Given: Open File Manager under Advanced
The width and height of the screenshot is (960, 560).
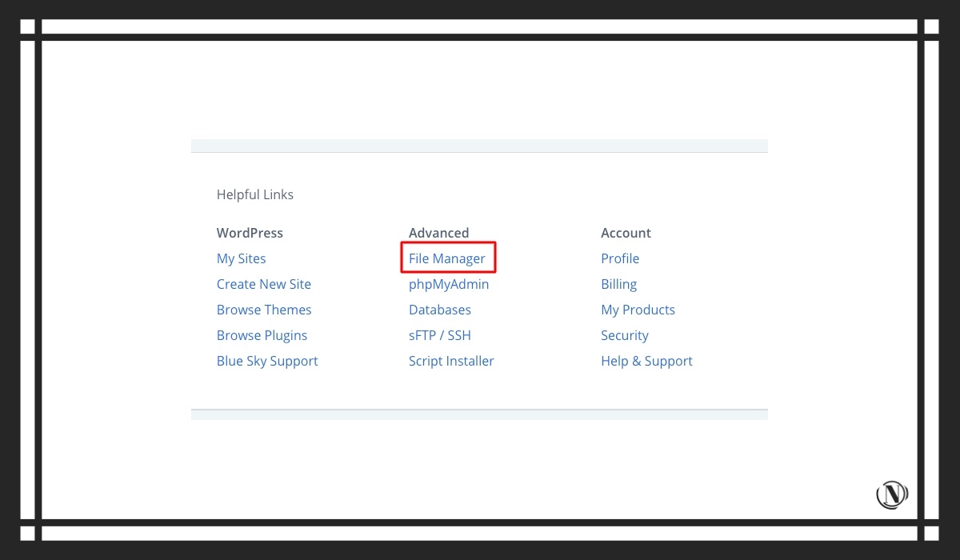Looking at the screenshot, I should [447, 258].
